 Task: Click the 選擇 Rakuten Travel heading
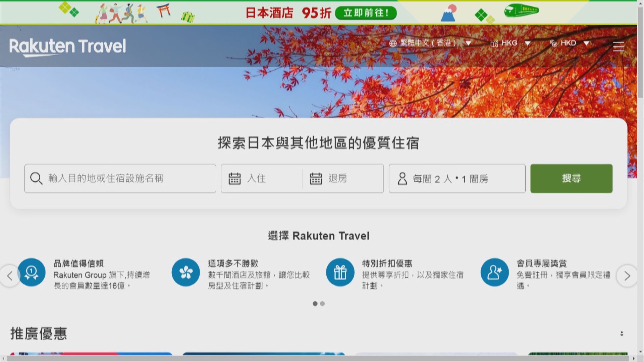click(x=319, y=236)
